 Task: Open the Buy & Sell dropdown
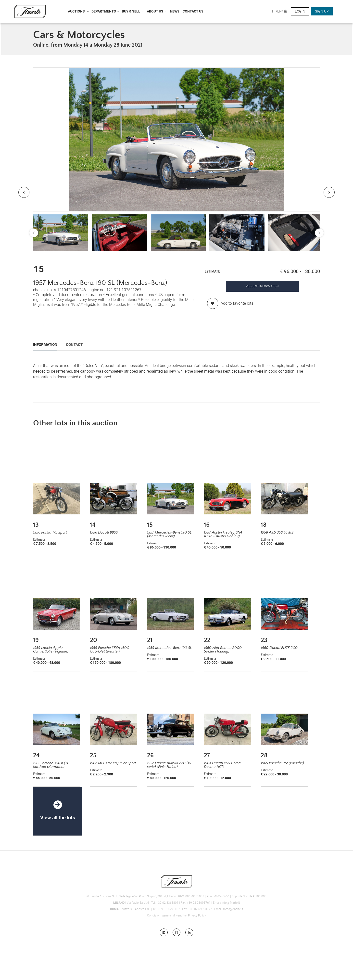(133, 12)
